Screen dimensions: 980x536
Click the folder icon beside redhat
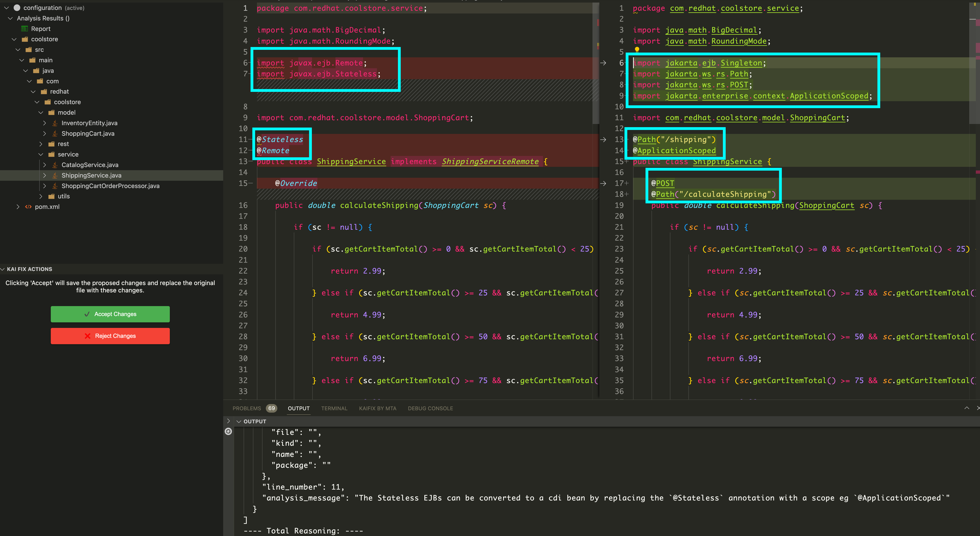coord(44,92)
